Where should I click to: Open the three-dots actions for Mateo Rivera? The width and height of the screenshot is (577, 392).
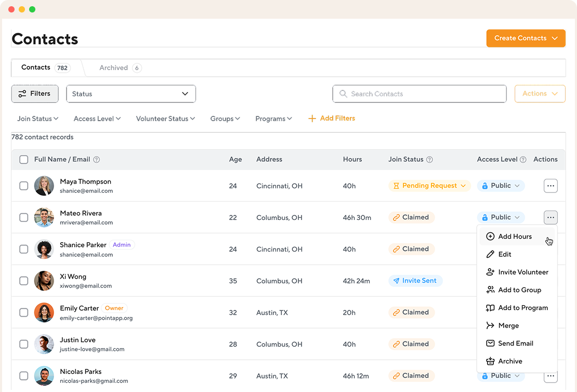click(x=550, y=217)
